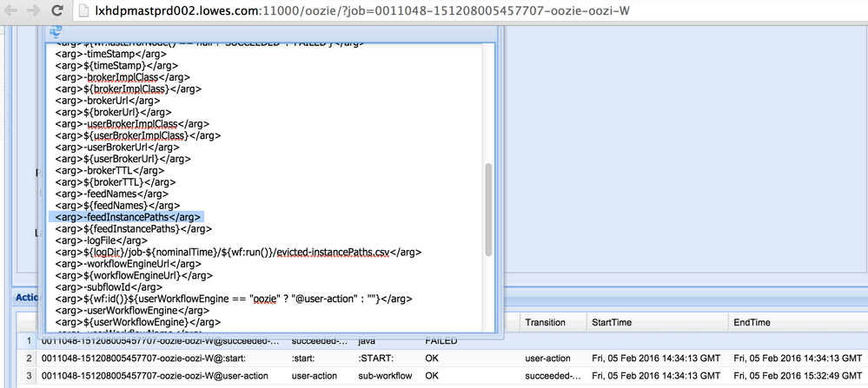Click the -subflowId arg line
Viewport: 868px width, 388px height.
point(109,286)
